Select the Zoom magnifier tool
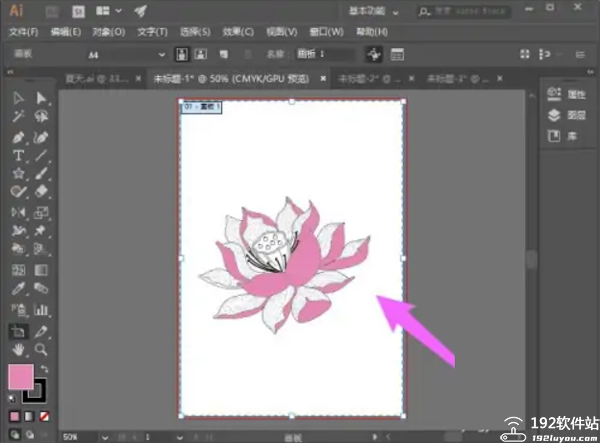Image resolution: width=600 pixels, height=443 pixels. tap(41, 349)
